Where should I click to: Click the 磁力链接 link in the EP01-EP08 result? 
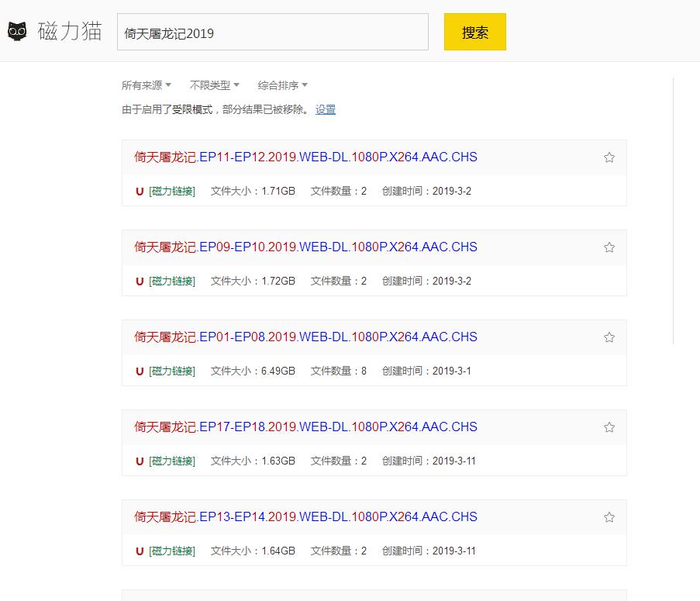tap(172, 371)
